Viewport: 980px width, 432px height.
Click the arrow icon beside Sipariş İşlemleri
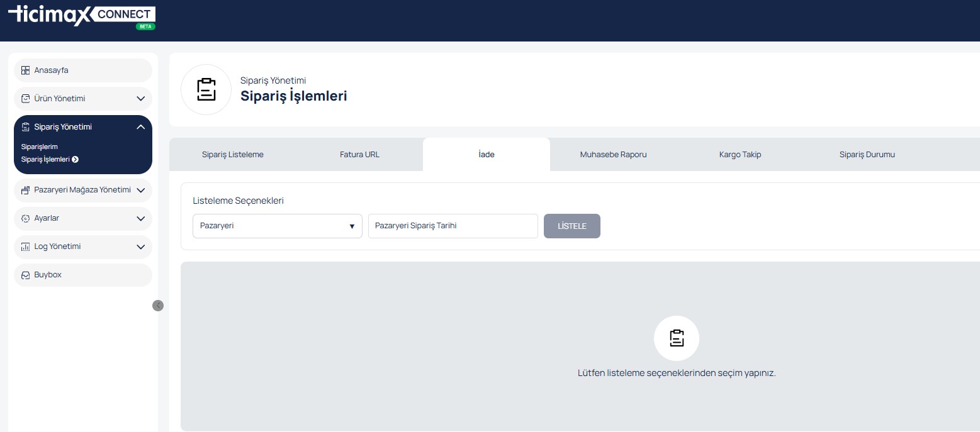click(76, 160)
